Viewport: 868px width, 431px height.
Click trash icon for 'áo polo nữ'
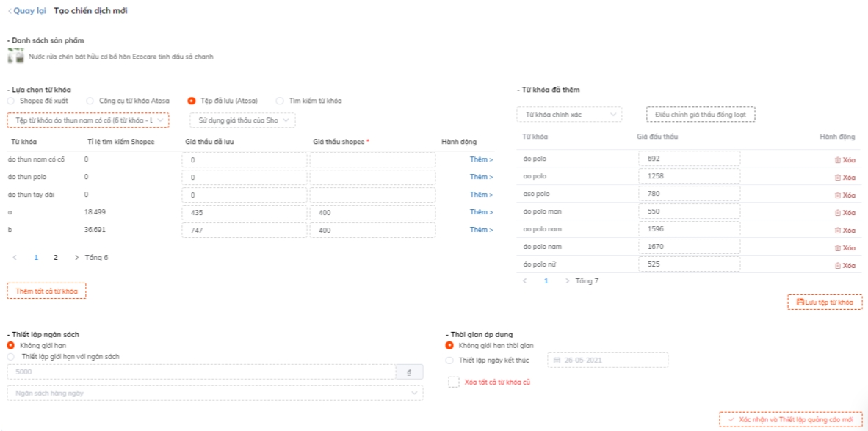837,266
